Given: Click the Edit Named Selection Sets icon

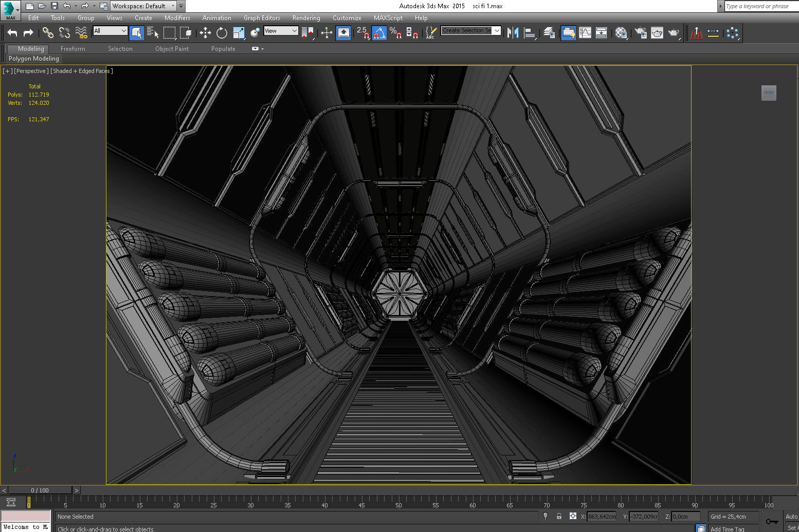Looking at the screenshot, I should pyautogui.click(x=431, y=33).
